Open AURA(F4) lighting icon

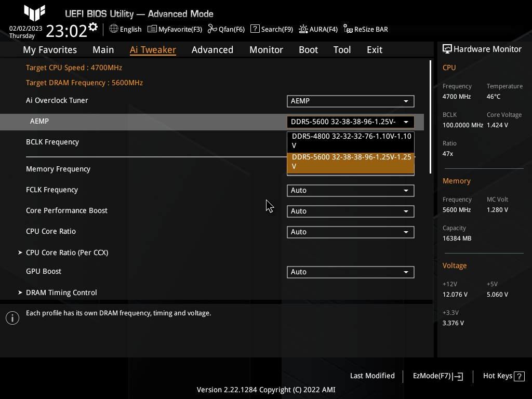coord(303,29)
